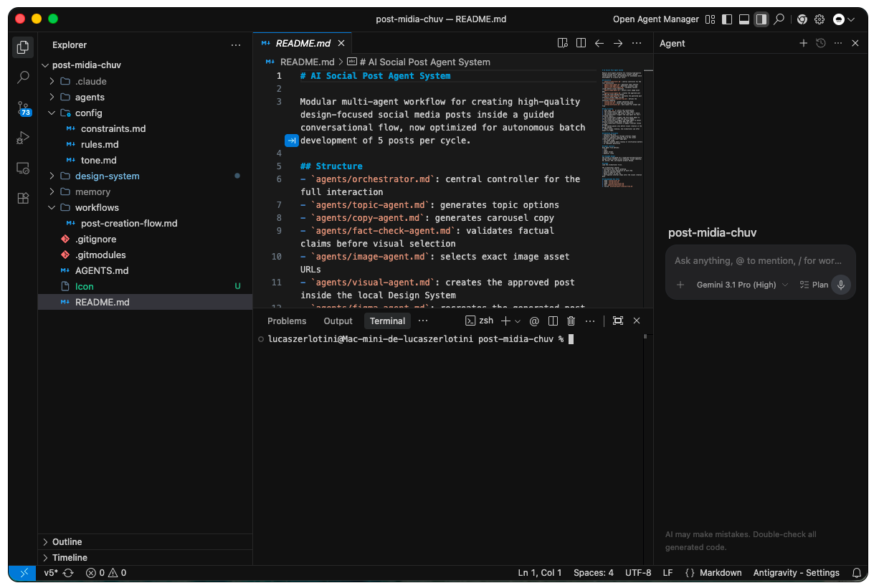Expand the design-system folder
879x588 pixels.
pyautogui.click(x=52, y=176)
